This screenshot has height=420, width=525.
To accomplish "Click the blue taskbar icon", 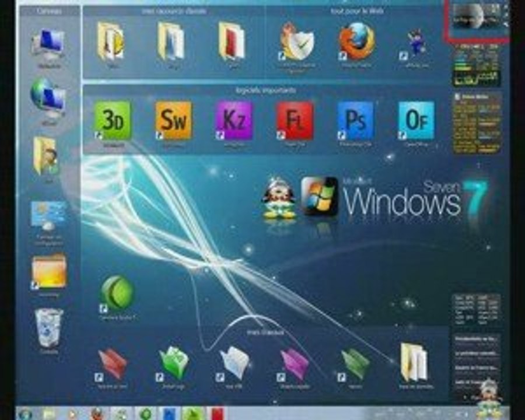I will click(x=170, y=414).
